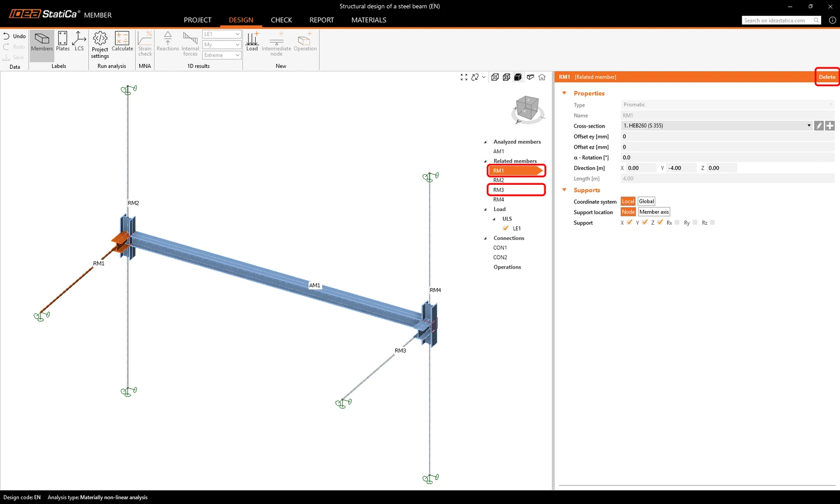Switch to the CHECK tab
The image size is (840, 504).
pyautogui.click(x=281, y=20)
